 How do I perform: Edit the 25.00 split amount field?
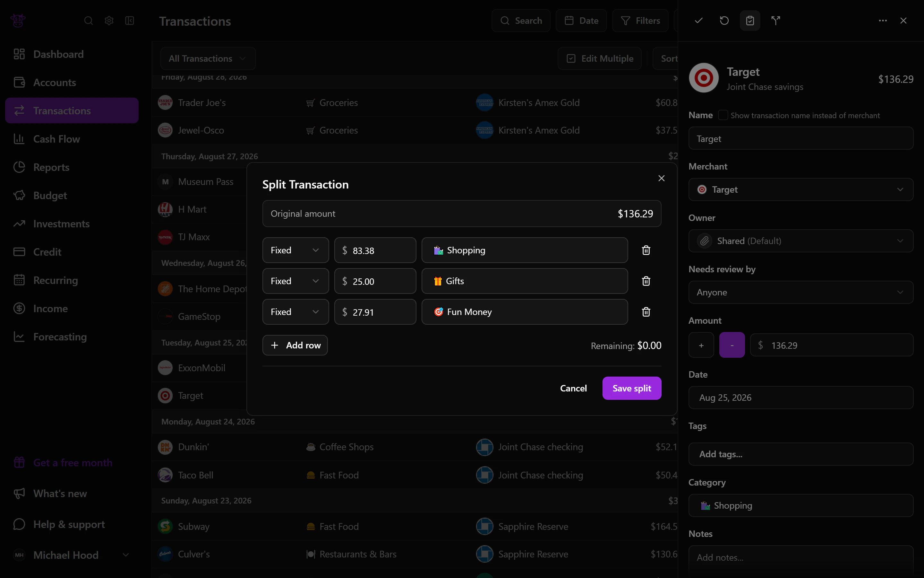tap(375, 281)
